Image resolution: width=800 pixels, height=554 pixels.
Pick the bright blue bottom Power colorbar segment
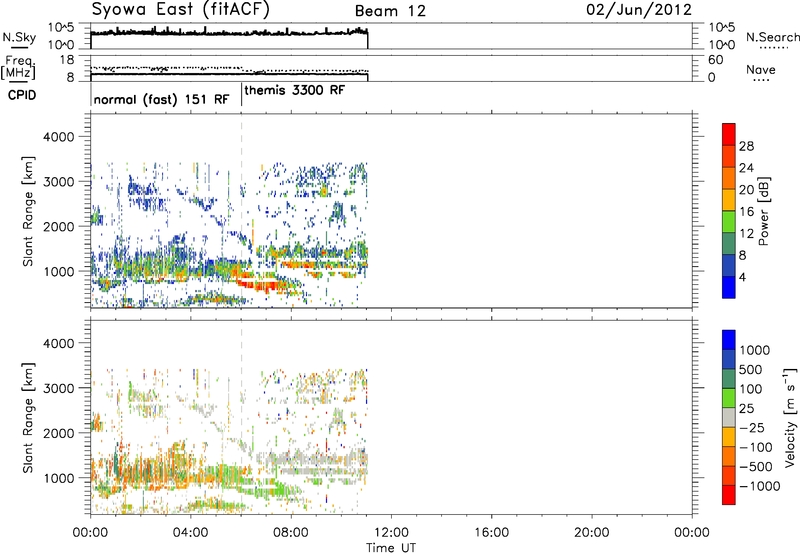coord(729,287)
